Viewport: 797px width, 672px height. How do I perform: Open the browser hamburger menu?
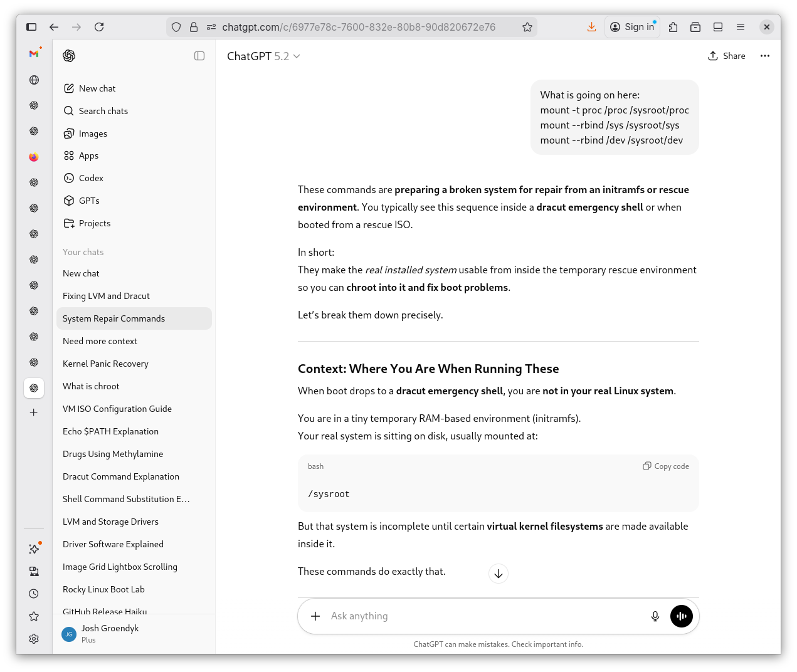pyautogui.click(x=740, y=27)
